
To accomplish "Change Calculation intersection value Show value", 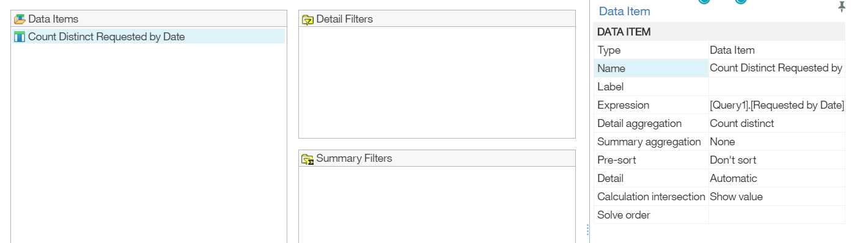I will pos(777,197).
